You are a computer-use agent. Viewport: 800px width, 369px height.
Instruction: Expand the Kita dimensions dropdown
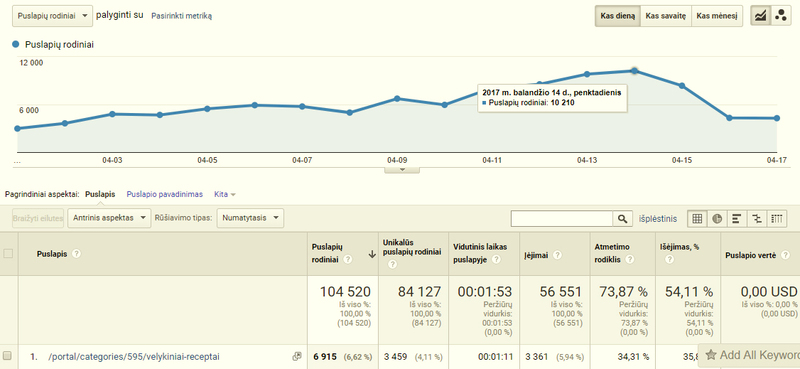click(x=225, y=194)
